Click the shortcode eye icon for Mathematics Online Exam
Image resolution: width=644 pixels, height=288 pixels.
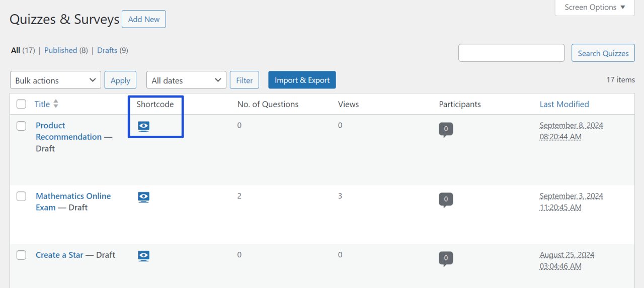(143, 197)
